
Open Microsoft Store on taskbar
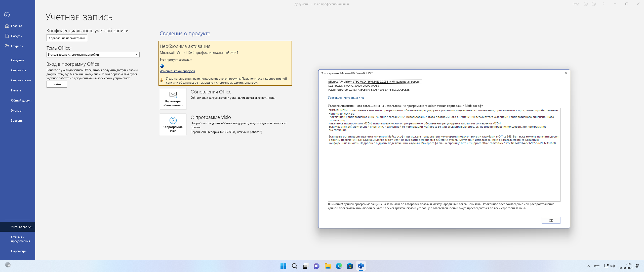(x=350, y=266)
